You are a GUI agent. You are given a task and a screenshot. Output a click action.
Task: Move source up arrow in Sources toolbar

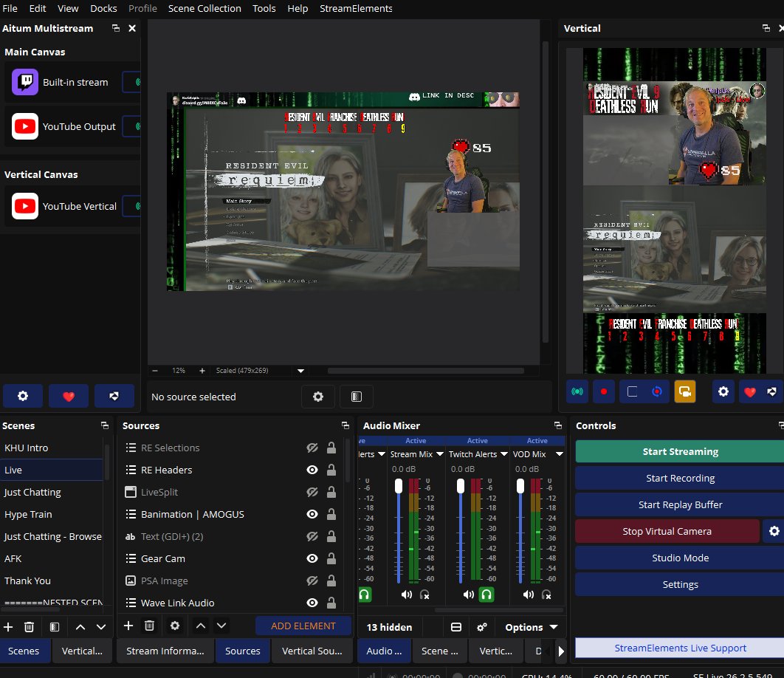click(201, 626)
